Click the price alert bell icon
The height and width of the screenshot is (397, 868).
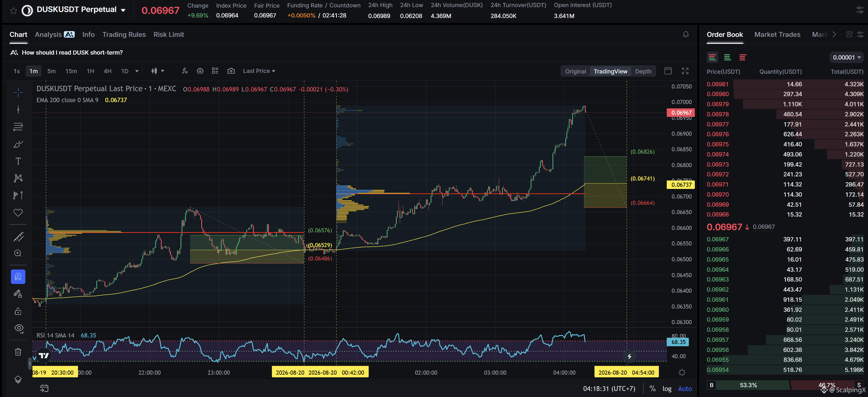click(x=685, y=34)
